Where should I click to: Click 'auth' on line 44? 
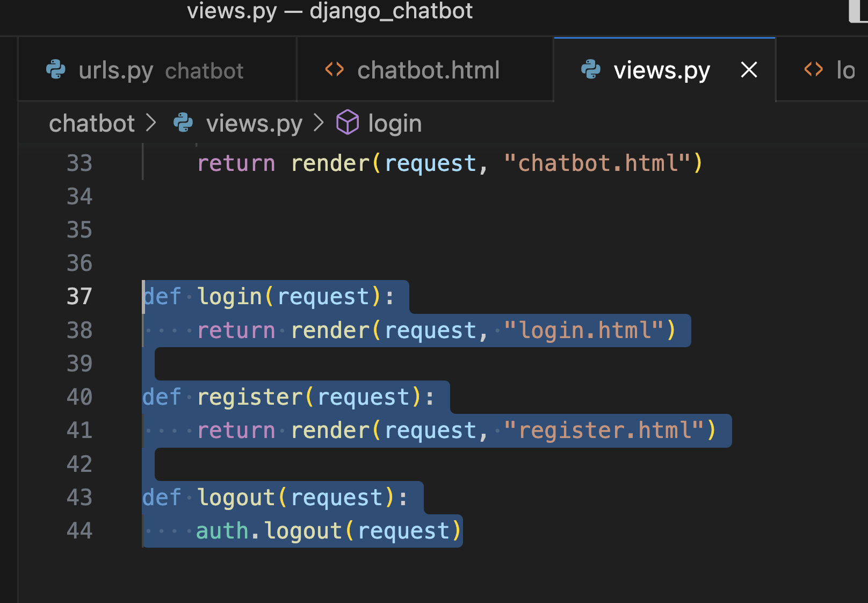coord(222,530)
